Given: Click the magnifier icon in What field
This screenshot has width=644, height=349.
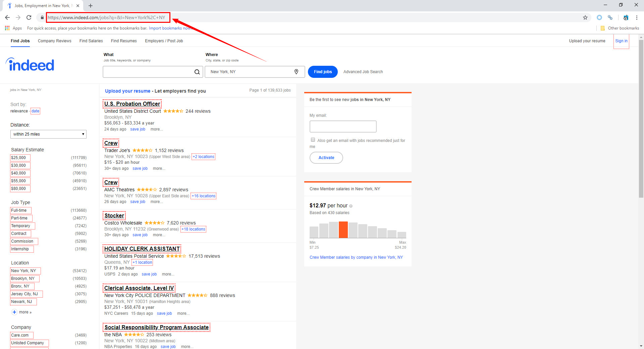Looking at the screenshot, I should click(x=197, y=72).
